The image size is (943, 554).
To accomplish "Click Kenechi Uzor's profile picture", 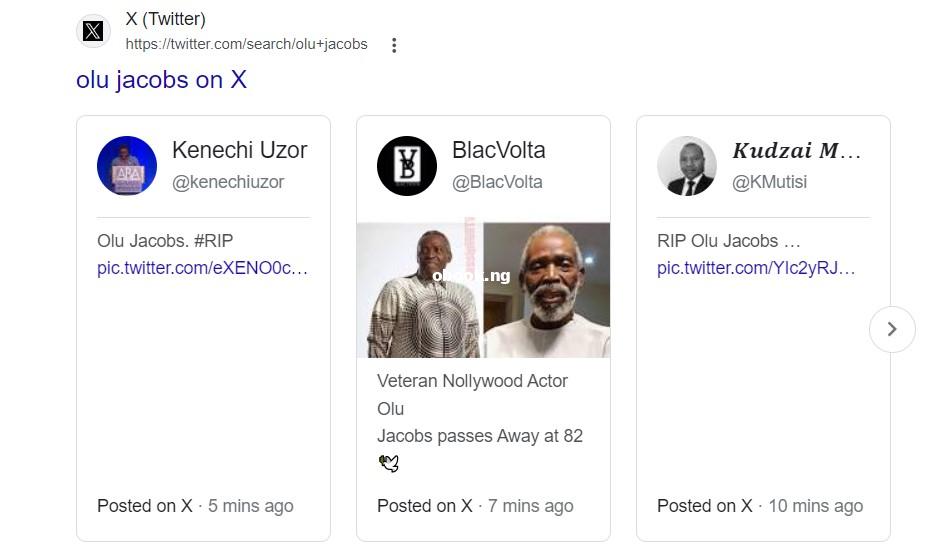I will tap(127, 166).
